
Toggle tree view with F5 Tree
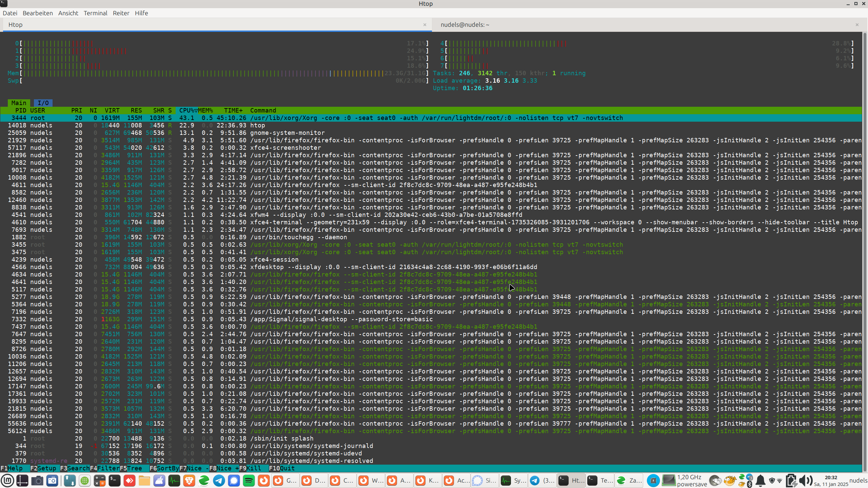point(135,468)
